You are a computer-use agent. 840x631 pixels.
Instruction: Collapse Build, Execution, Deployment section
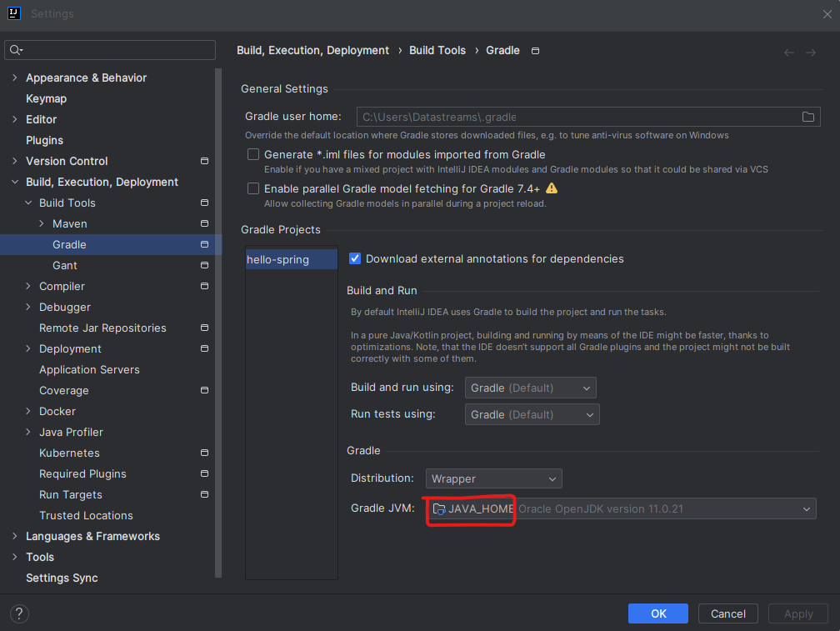(14, 182)
